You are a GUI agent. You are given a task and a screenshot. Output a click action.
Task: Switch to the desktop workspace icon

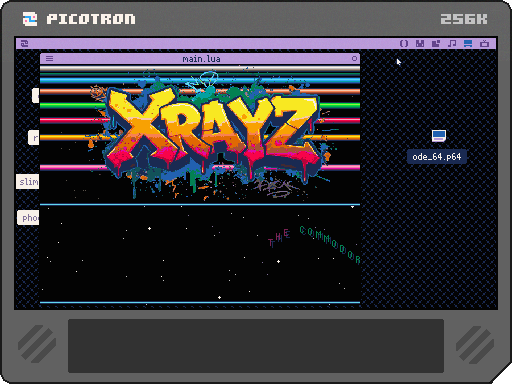(x=468, y=44)
